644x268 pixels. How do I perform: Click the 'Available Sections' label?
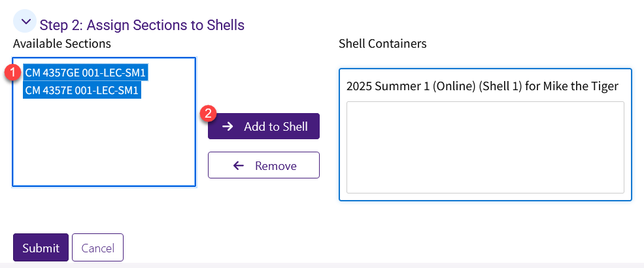62,44
